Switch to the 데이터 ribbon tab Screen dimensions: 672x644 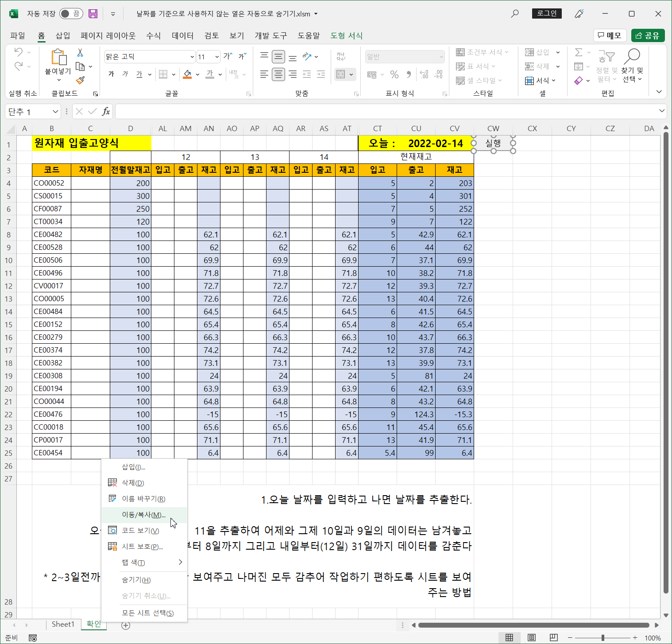point(183,35)
